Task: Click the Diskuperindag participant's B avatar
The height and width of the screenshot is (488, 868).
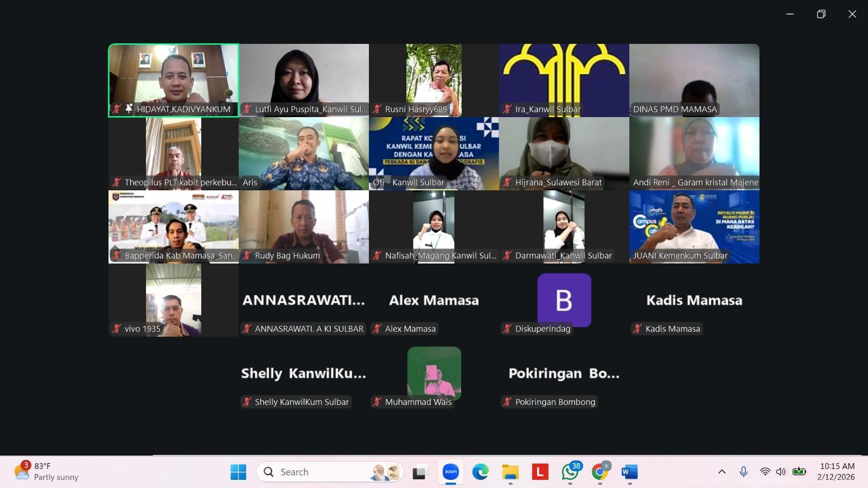Action: click(x=564, y=300)
